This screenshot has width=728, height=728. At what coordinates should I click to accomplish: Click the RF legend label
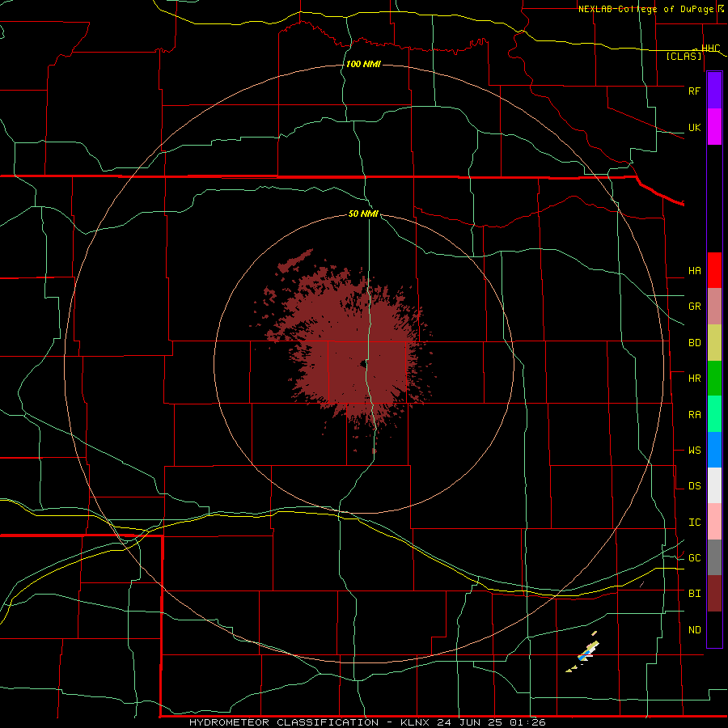coord(694,91)
